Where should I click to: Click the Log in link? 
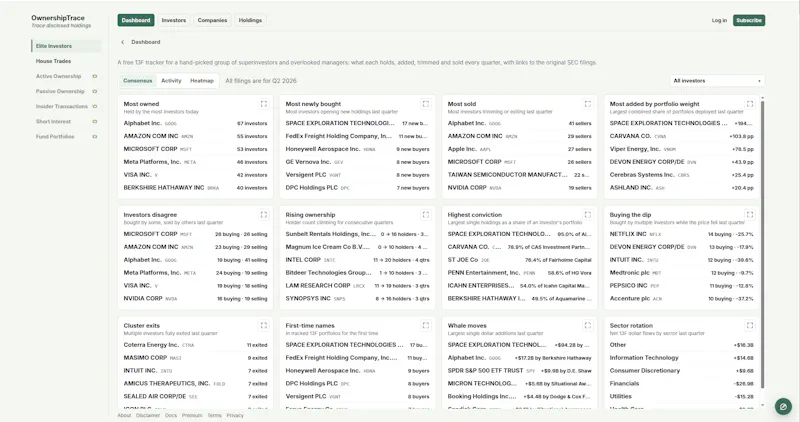click(x=719, y=20)
